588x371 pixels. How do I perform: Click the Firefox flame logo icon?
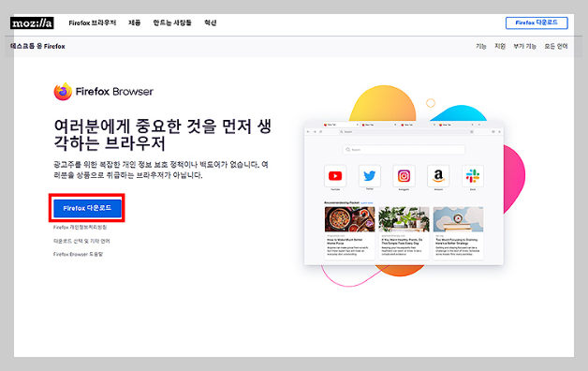(63, 92)
